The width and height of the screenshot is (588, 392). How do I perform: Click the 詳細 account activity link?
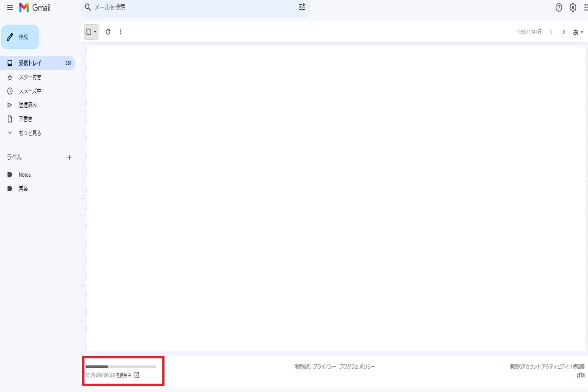[580, 375]
